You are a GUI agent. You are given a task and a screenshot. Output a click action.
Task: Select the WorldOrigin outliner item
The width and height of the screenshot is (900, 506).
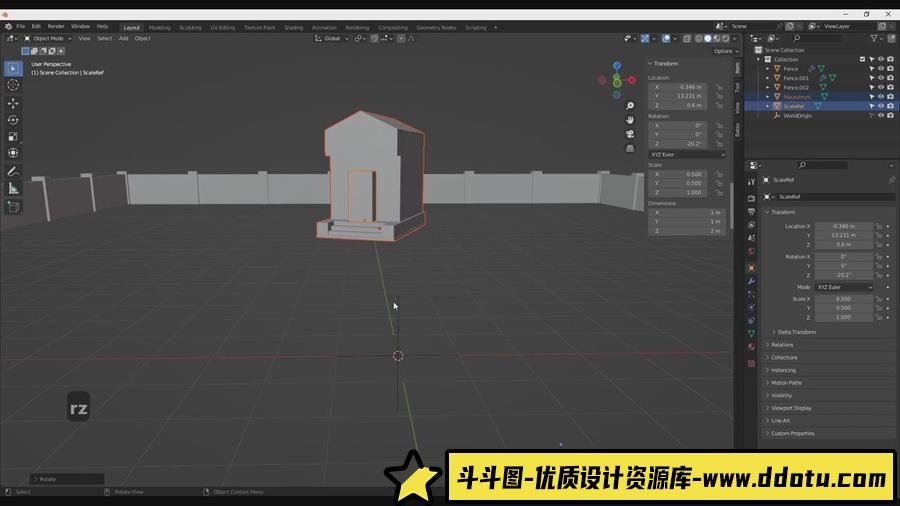[797, 115]
